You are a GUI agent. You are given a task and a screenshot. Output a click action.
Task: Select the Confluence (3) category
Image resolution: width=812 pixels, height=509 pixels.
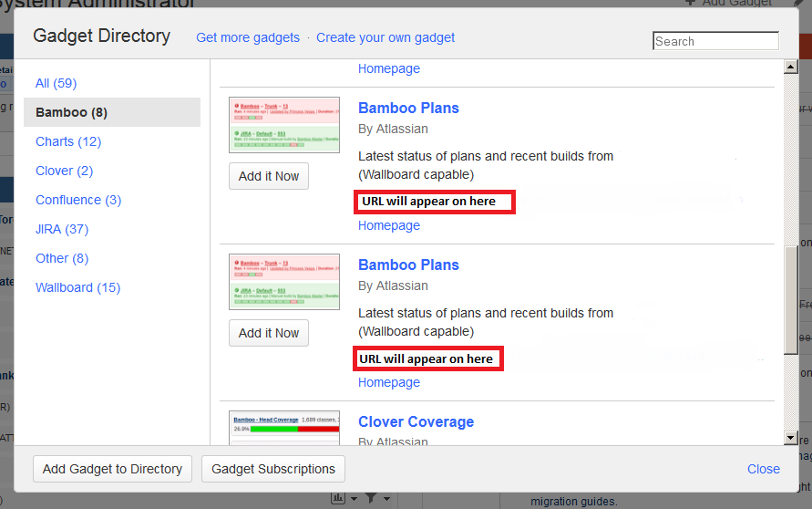click(78, 200)
